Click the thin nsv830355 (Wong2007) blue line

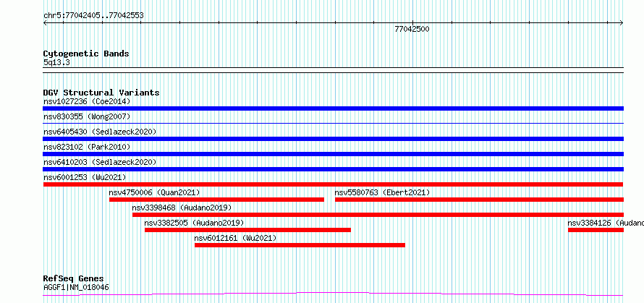[333, 123]
